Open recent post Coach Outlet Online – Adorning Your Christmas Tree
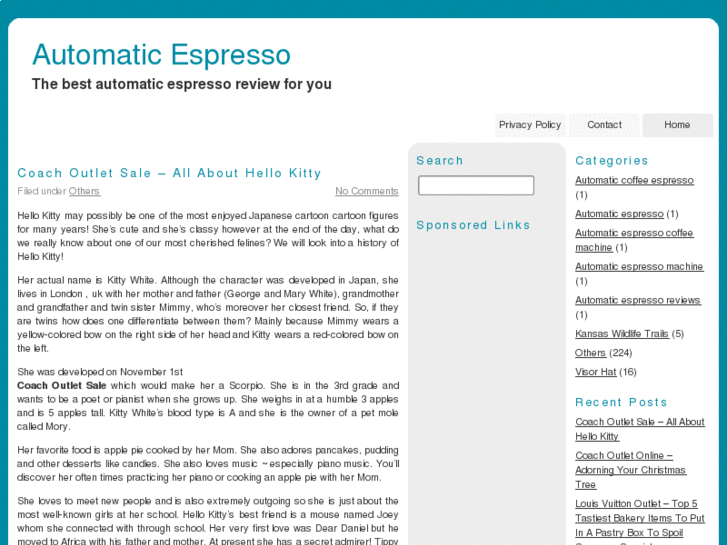727x545 pixels. (x=631, y=470)
